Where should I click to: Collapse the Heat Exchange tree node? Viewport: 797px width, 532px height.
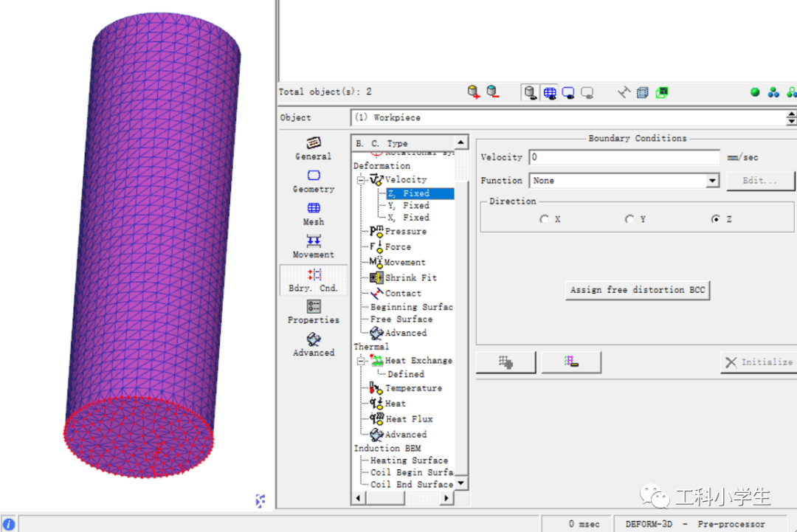361,361
